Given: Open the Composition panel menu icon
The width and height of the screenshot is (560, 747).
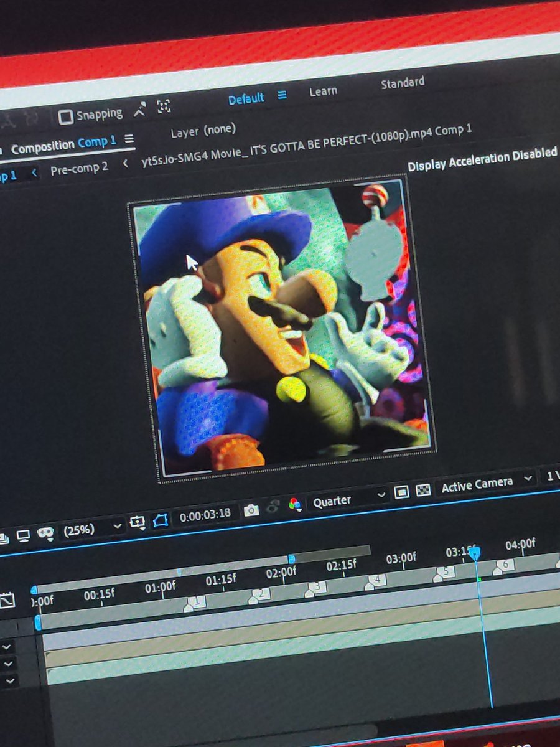Looking at the screenshot, I should coord(129,139).
